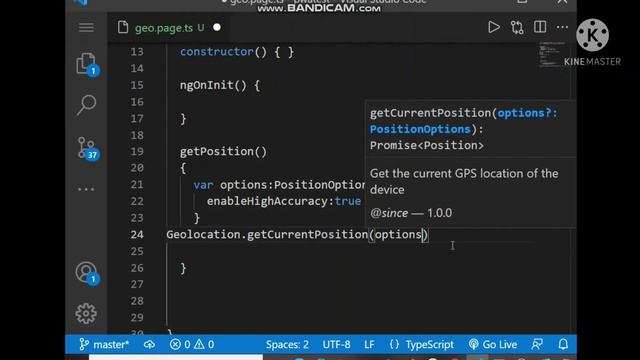Viewport: 640px width, 360px height.
Task: Open changes compare icon in editor toolbar
Action: tap(517, 27)
